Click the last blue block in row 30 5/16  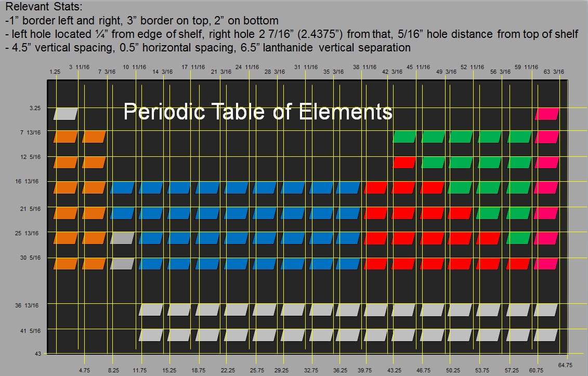point(347,264)
